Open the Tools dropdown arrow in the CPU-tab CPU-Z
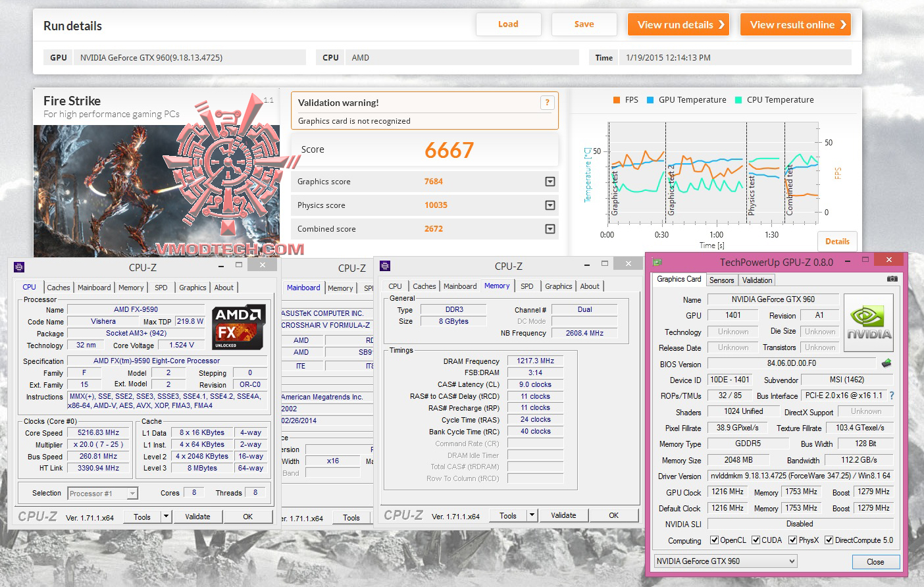Image resolution: width=924 pixels, height=587 pixels. 166,517
